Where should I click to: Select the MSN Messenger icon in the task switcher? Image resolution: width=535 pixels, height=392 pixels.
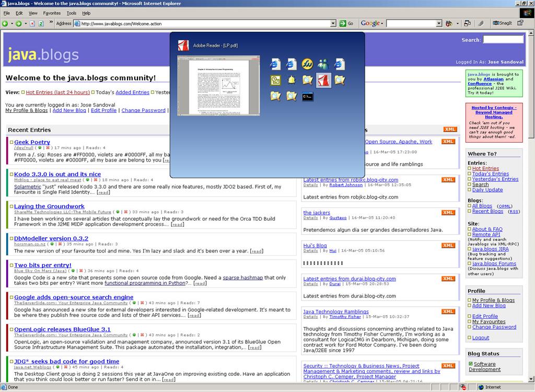click(x=323, y=64)
